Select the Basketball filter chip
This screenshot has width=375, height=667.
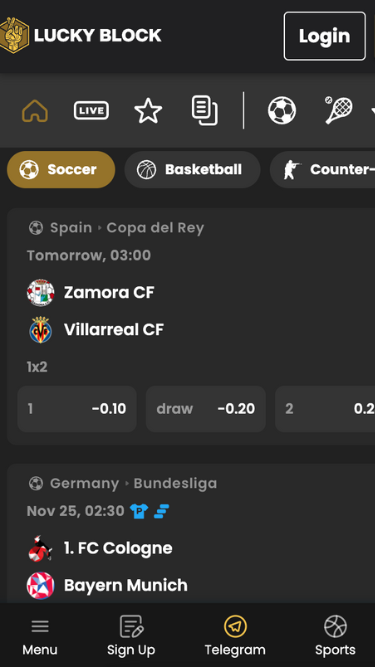pyautogui.click(x=192, y=170)
